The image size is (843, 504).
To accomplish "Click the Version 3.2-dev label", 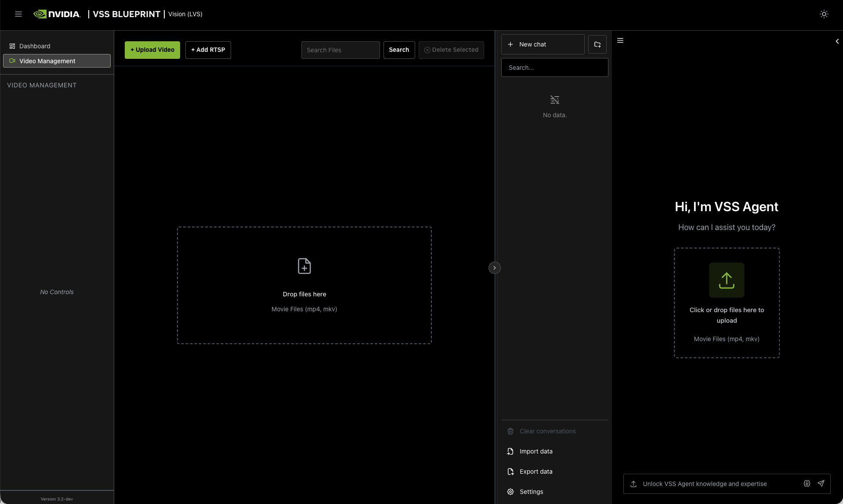I will pos(57,499).
